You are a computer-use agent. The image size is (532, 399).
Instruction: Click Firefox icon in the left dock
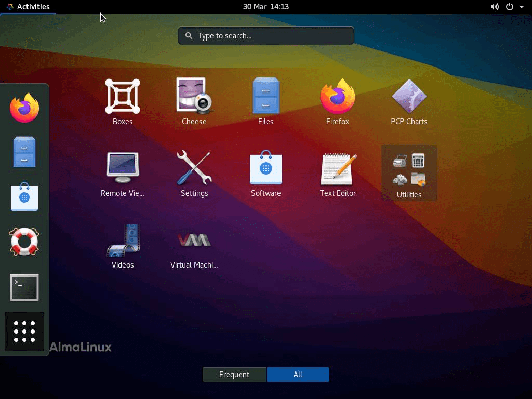point(24,108)
